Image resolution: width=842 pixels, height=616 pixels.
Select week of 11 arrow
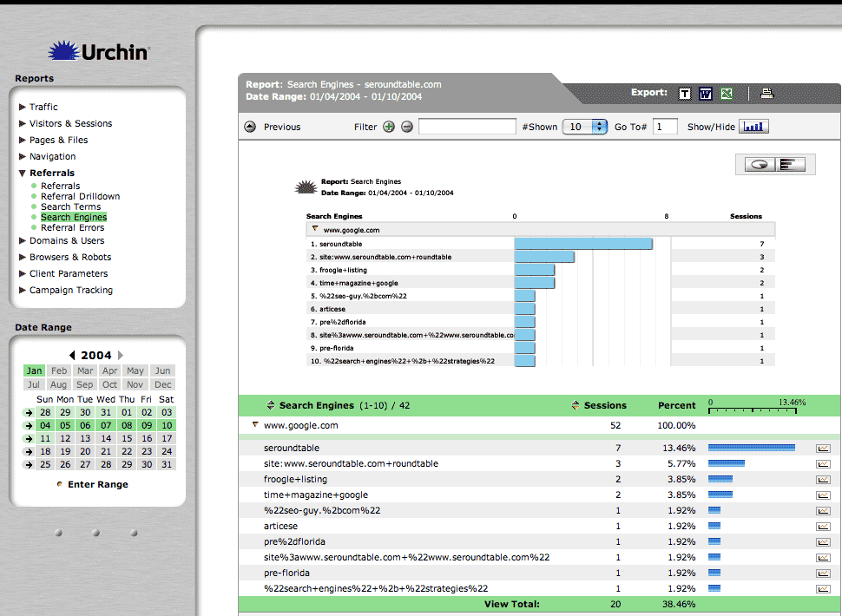29,439
